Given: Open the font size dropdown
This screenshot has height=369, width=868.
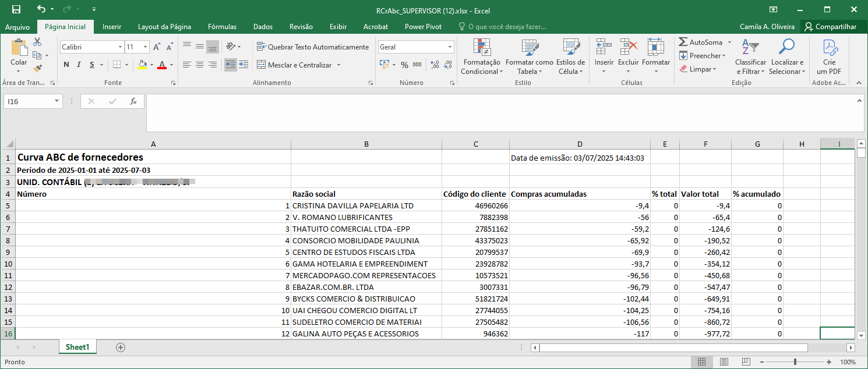Looking at the screenshot, I should tap(146, 47).
